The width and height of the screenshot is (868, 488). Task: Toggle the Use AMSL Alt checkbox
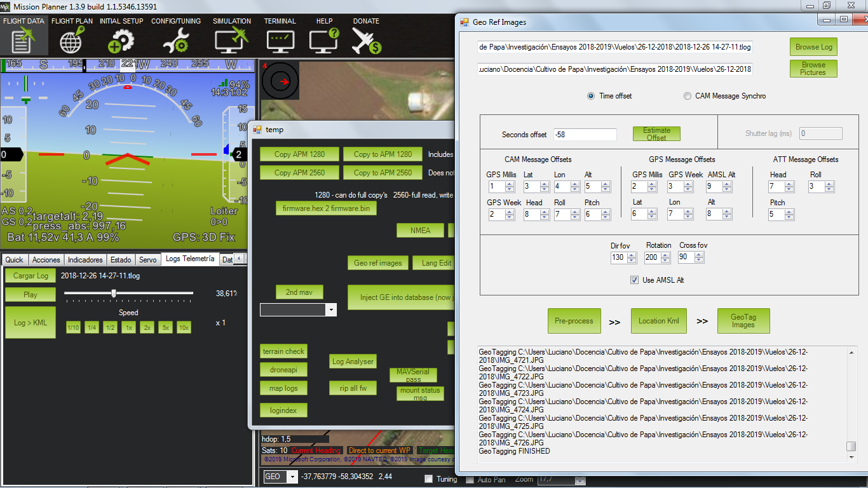click(634, 280)
